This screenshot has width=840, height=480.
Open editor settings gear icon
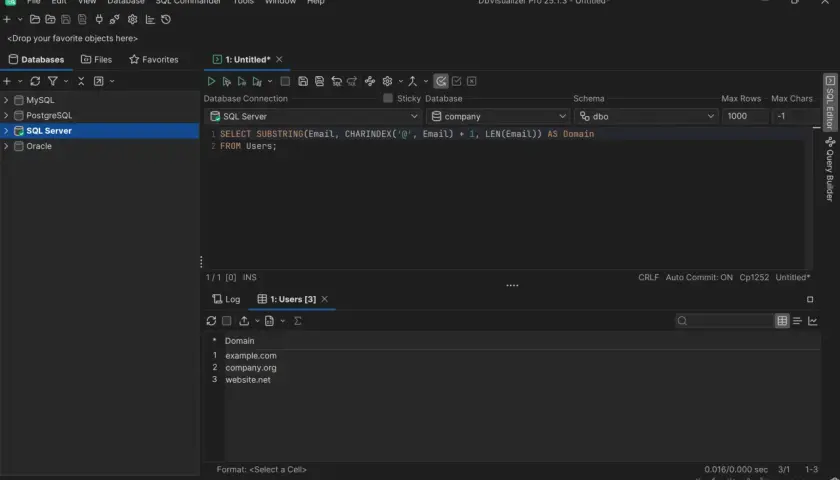[x=387, y=81]
